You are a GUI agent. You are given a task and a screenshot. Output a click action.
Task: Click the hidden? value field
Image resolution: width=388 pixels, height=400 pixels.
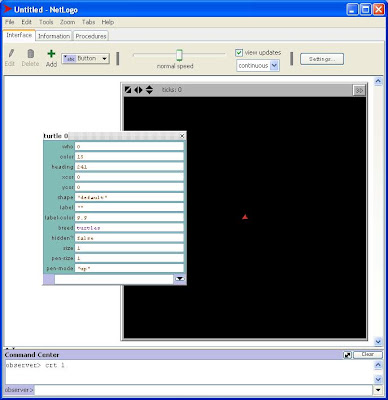click(x=129, y=238)
